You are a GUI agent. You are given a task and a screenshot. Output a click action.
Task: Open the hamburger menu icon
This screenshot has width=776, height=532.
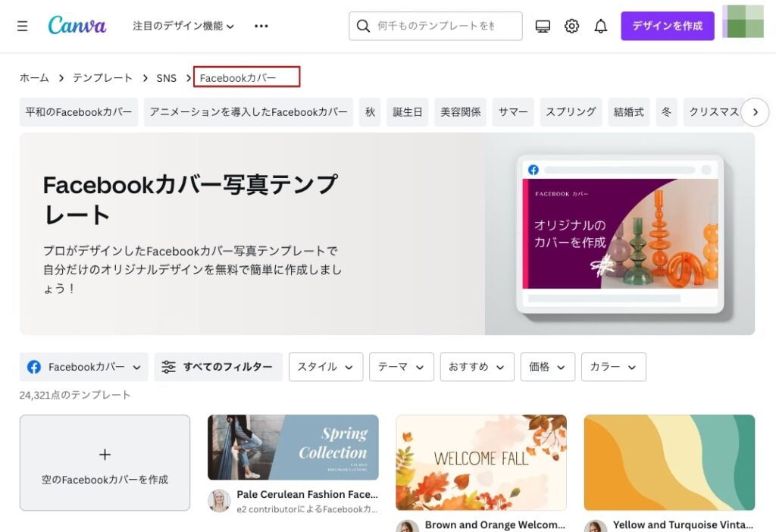click(x=22, y=26)
